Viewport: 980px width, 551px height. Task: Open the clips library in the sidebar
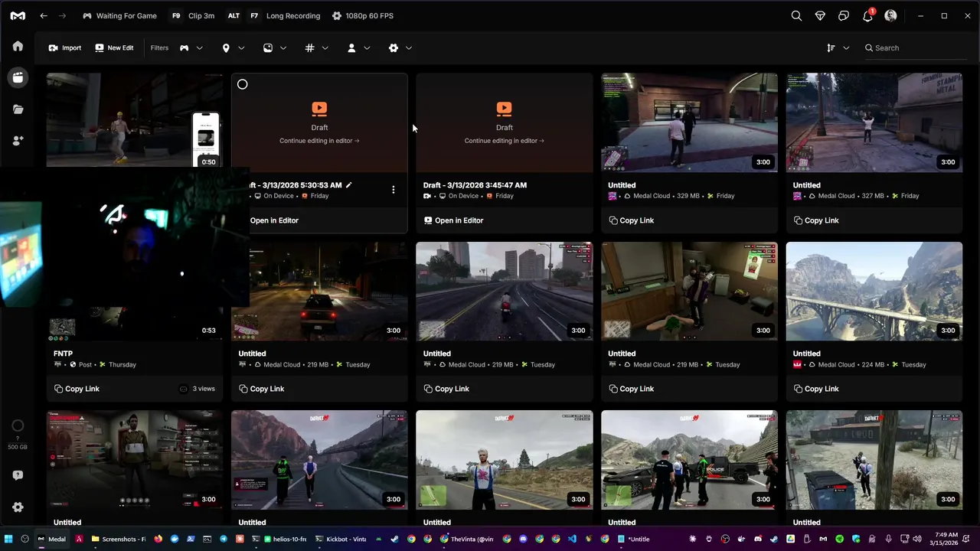[x=18, y=77]
